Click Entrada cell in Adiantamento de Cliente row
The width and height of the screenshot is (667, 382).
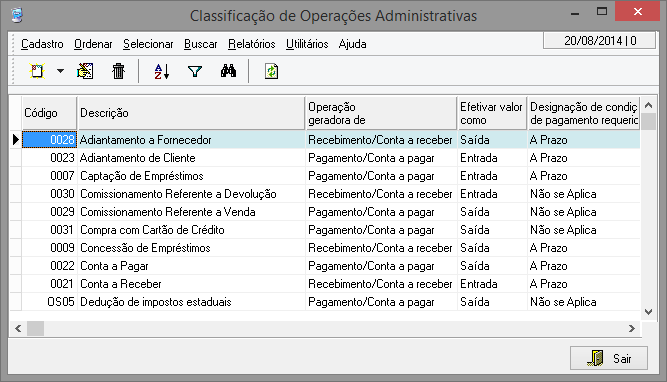492,158
